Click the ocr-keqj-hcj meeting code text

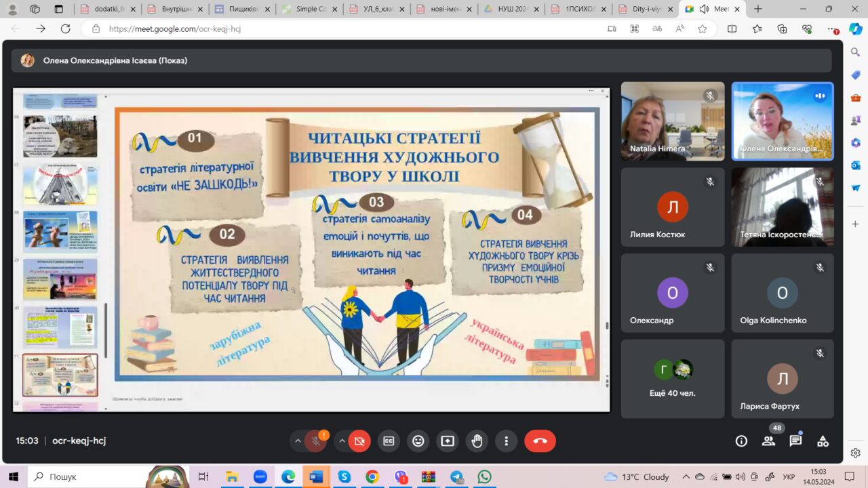coord(79,441)
